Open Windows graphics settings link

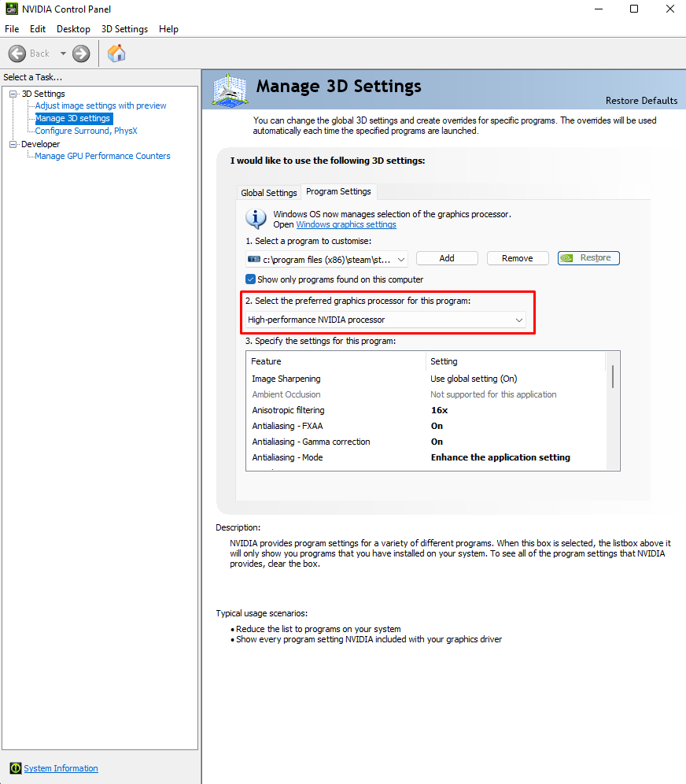click(346, 224)
